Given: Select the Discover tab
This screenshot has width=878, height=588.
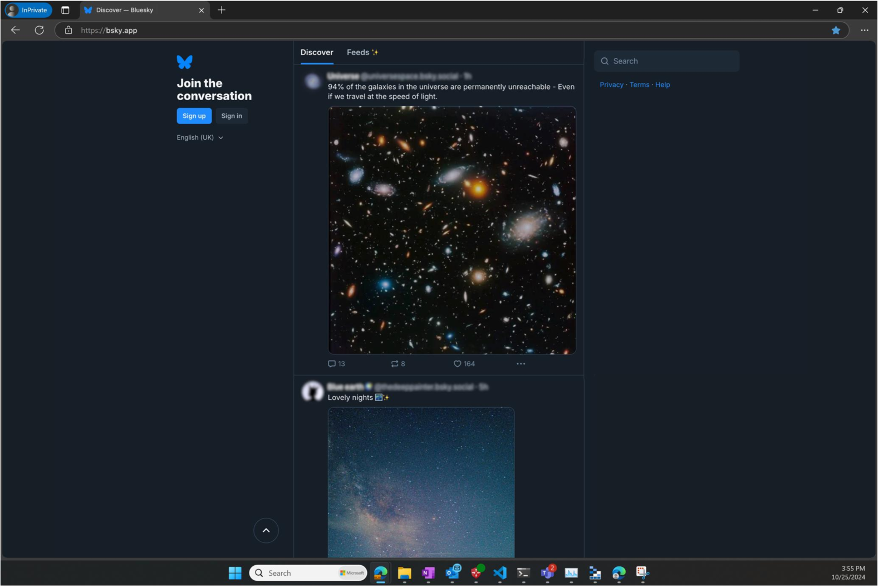Looking at the screenshot, I should [x=317, y=52].
